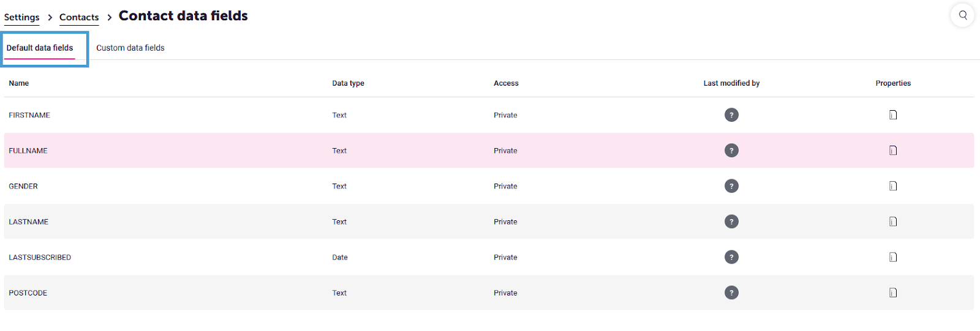Viewport: 980px width, 331px height.
Task: Go to Contacts breadcrumb link
Action: click(x=79, y=17)
